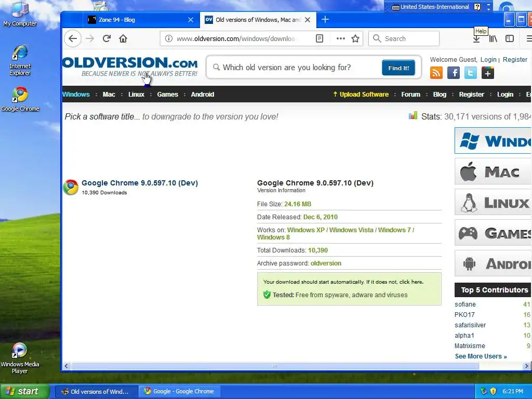Open a new tab with plus button
Screen dimensions: 532x399
325,19
